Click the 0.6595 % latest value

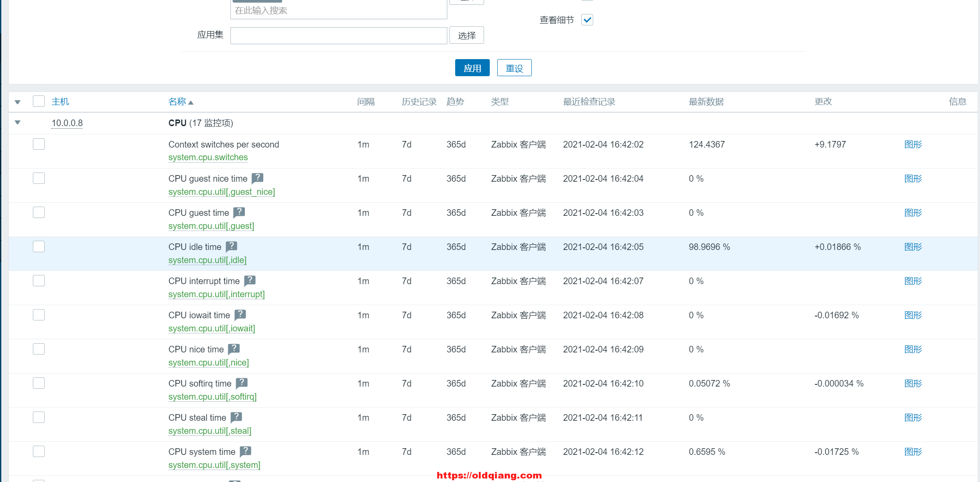coord(707,452)
